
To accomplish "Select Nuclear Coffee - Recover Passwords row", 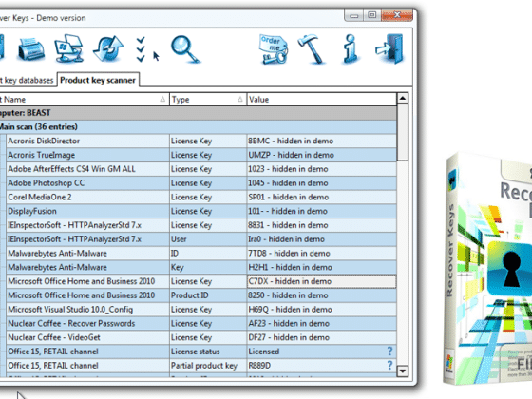I will click(201, 323).
